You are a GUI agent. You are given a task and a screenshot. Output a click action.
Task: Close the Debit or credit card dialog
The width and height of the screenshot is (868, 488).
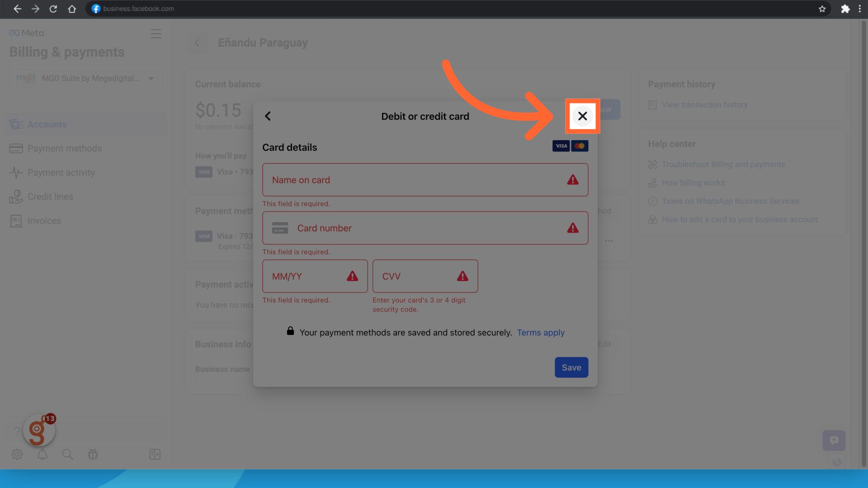pyautogui.click(x=582, y=116)
